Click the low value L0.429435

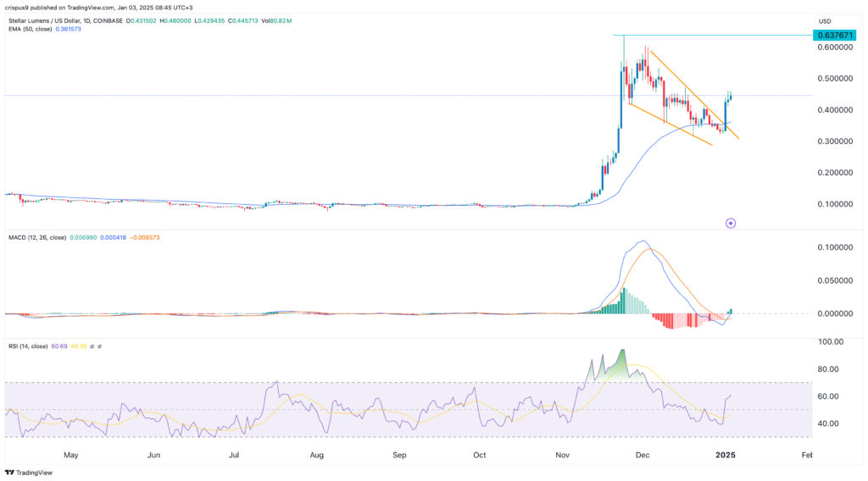click(209, 21)
